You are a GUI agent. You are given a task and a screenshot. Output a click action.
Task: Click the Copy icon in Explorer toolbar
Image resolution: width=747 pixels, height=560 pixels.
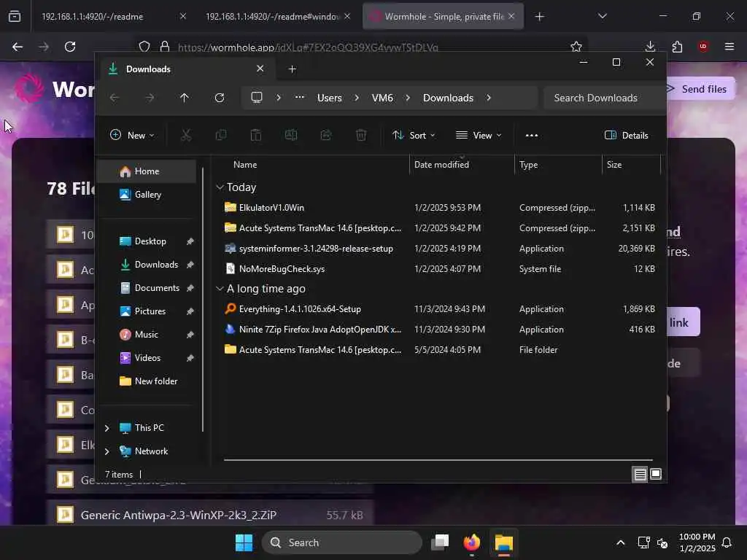[221, 135]
